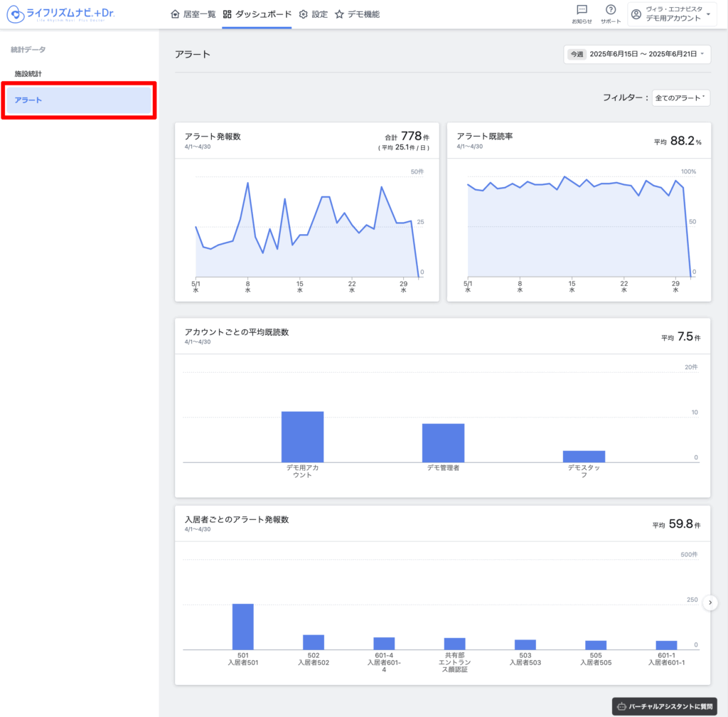Viewport: 728px width, 717px height.
Task: Click the デモ用アカウント bar
Action: [302, 437]
